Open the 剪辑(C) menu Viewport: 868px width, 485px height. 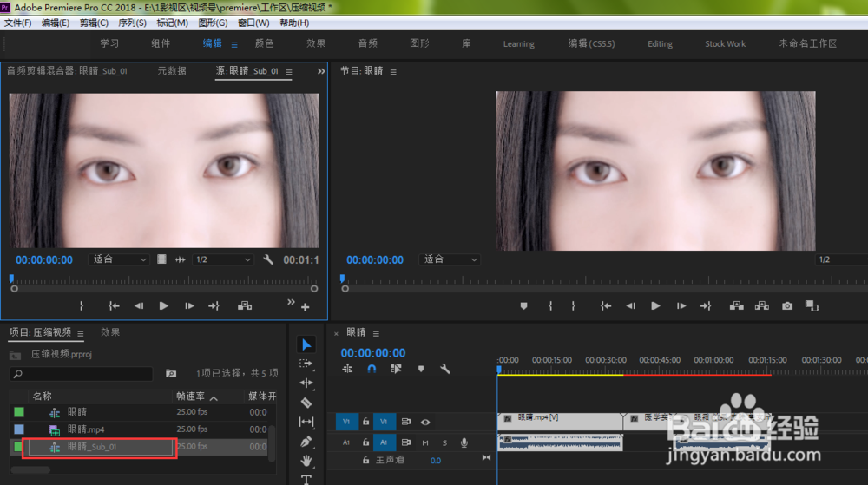(94, 23)
